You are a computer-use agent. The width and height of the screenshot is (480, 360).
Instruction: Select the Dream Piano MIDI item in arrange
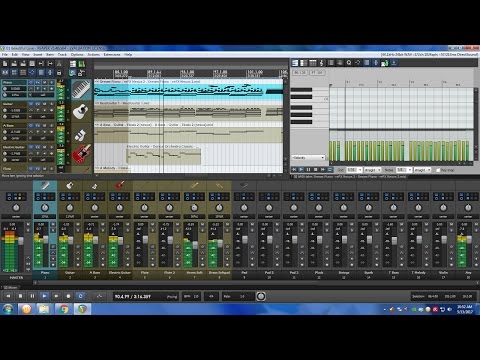188,89
